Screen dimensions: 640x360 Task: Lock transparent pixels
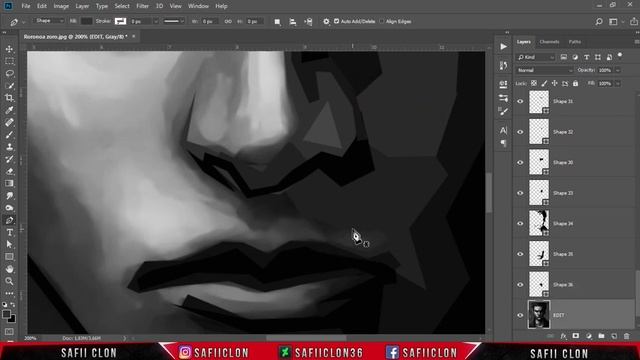pos(533,84)
